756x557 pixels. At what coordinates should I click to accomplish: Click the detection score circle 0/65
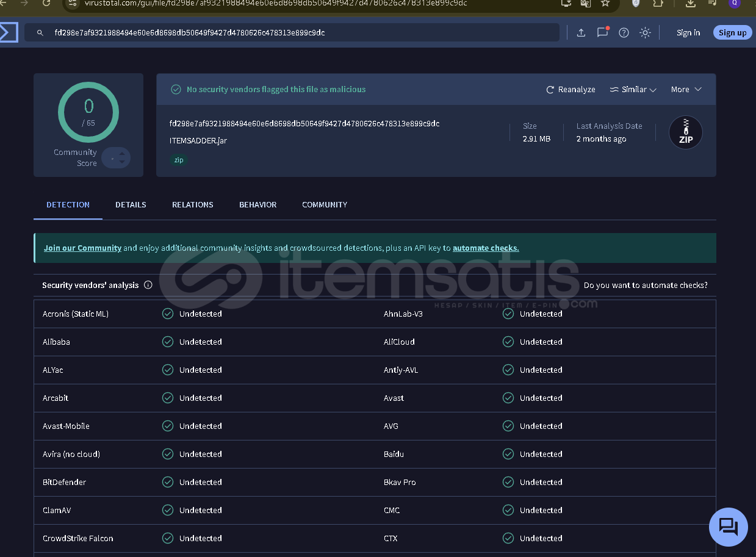pyautogui.click(x=88, y=112)
